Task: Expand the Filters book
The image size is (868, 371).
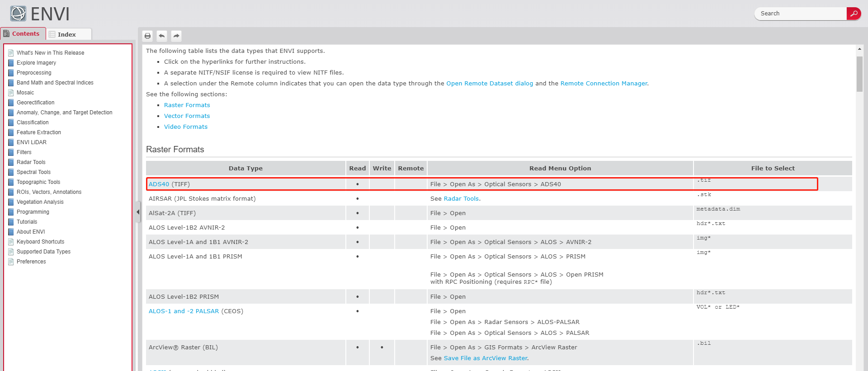Action: (24, 152)
